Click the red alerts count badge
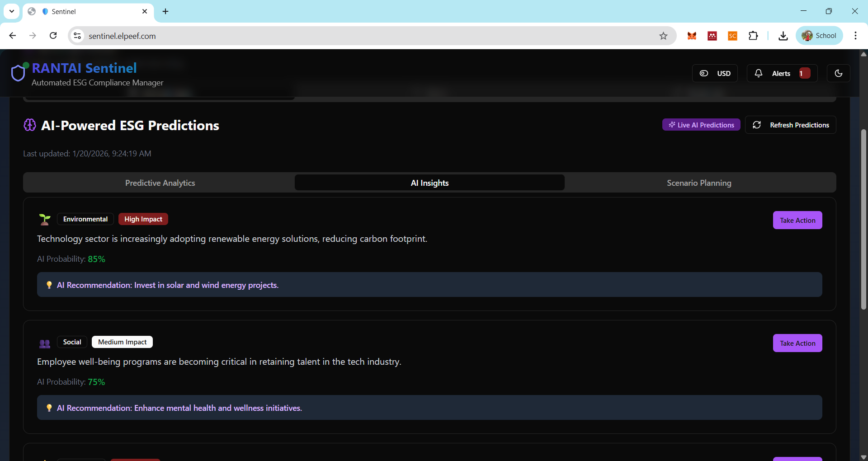This screenshot has width=868, height=461. click(x=804, y=73)
